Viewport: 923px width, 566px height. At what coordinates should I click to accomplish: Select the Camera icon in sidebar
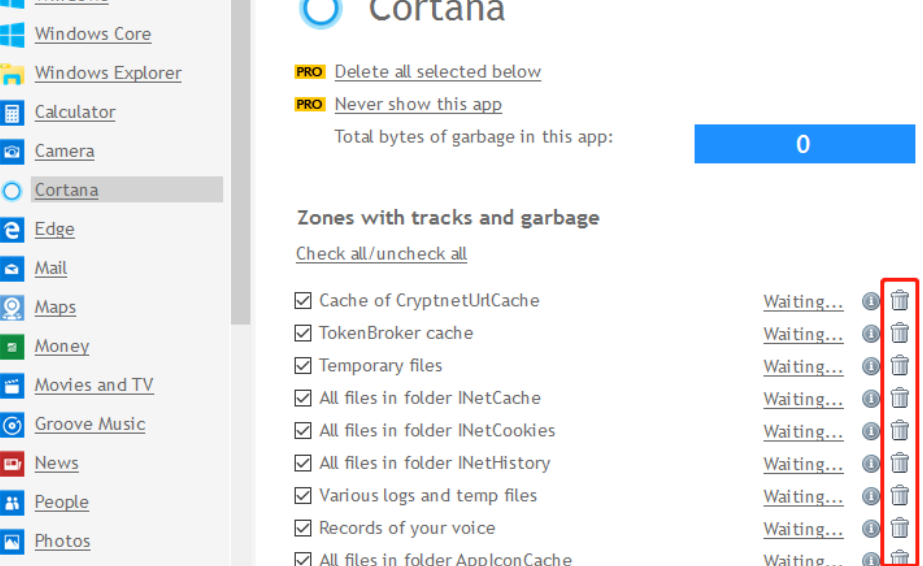point(12,151)
